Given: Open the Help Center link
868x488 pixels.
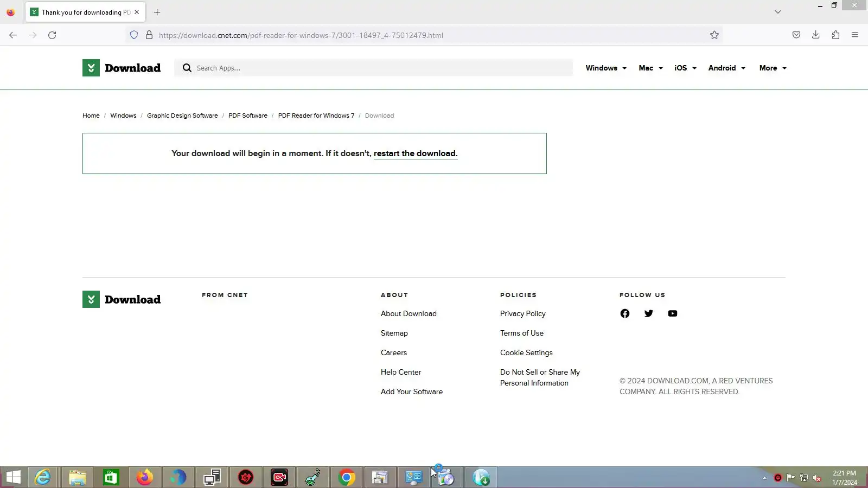Looking at the screenshot, I should coord(401,372).
